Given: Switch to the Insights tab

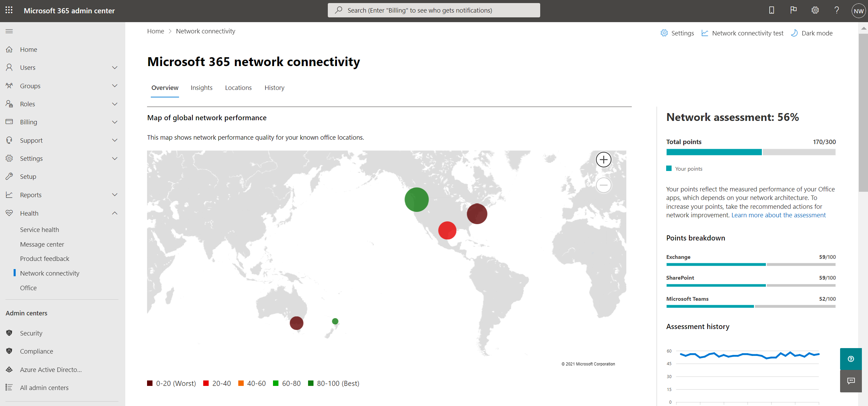Looking at the screenshot, I should pyautogui.click(x=202, y=88).
